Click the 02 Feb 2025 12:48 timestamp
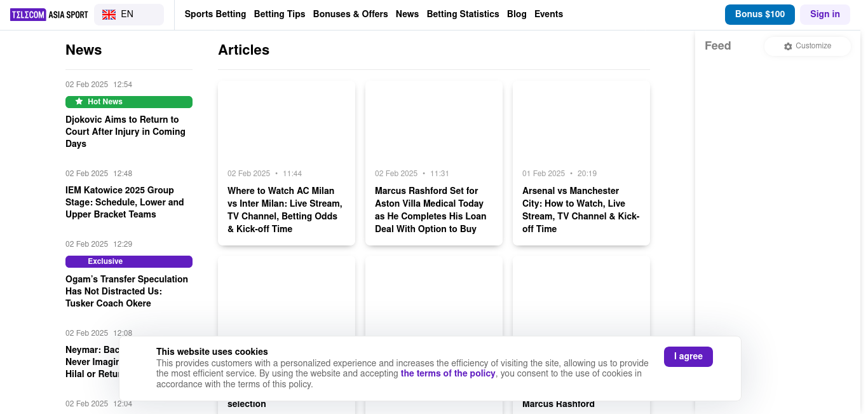The height and width of the screenshot is (414, 868). pos(99,174)
